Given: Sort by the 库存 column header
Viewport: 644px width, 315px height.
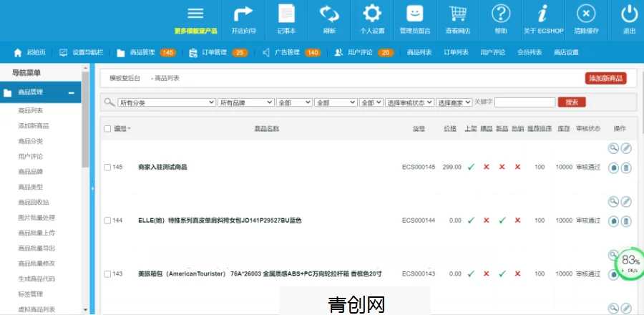Looking at the screenshot, I should [x=563, y=129].
